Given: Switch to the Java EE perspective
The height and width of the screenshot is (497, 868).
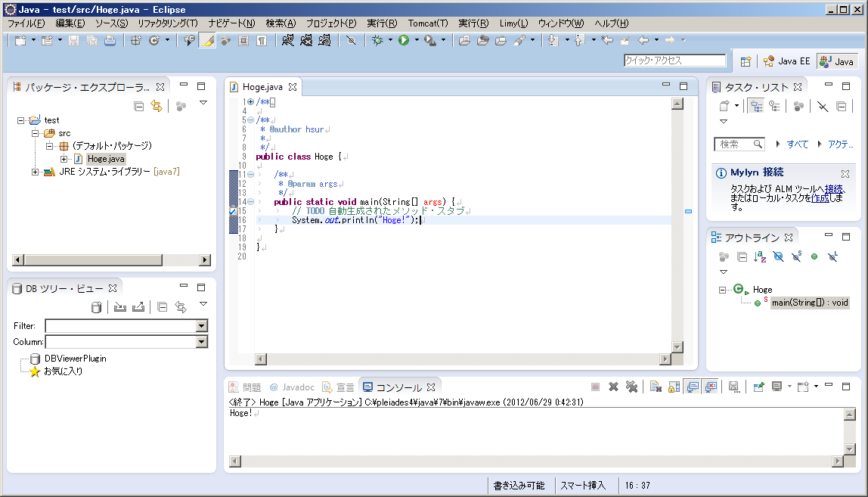Looking at the screenshot, I should (x=786, y=61).
